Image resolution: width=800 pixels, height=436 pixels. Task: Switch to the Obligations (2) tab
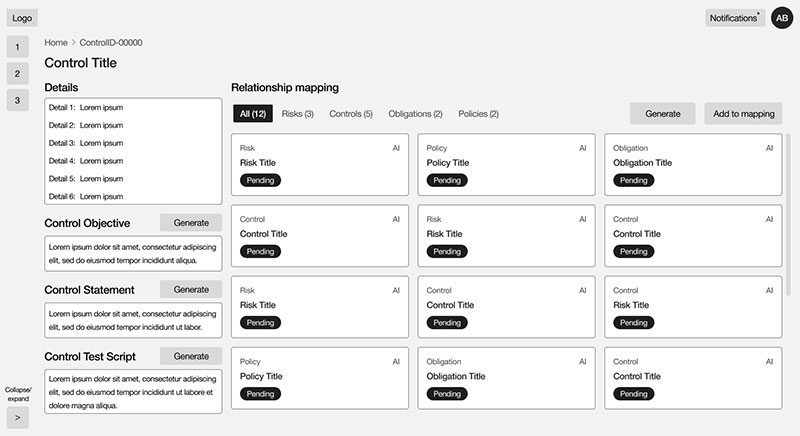click(x=415, y=114)
